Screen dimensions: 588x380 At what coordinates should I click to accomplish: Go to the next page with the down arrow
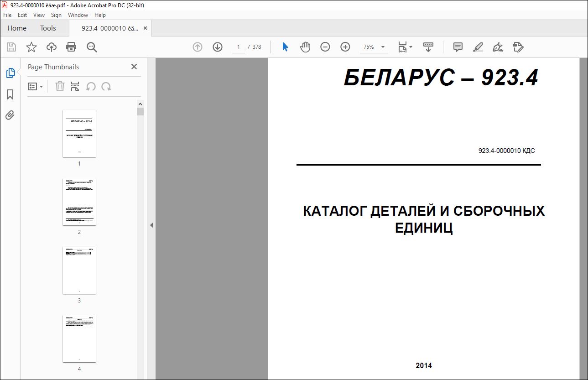(x=218, y=47)
